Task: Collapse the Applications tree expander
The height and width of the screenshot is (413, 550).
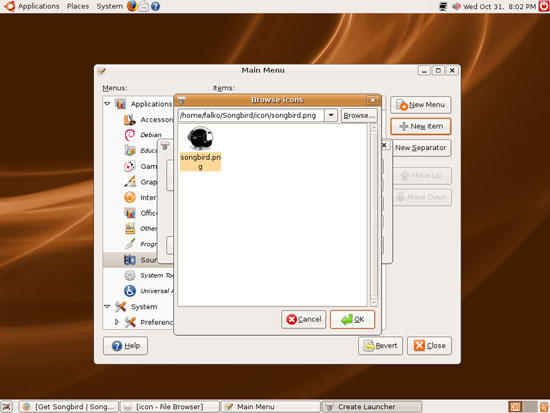Action: pyautogui.click(x=107, y=104)
